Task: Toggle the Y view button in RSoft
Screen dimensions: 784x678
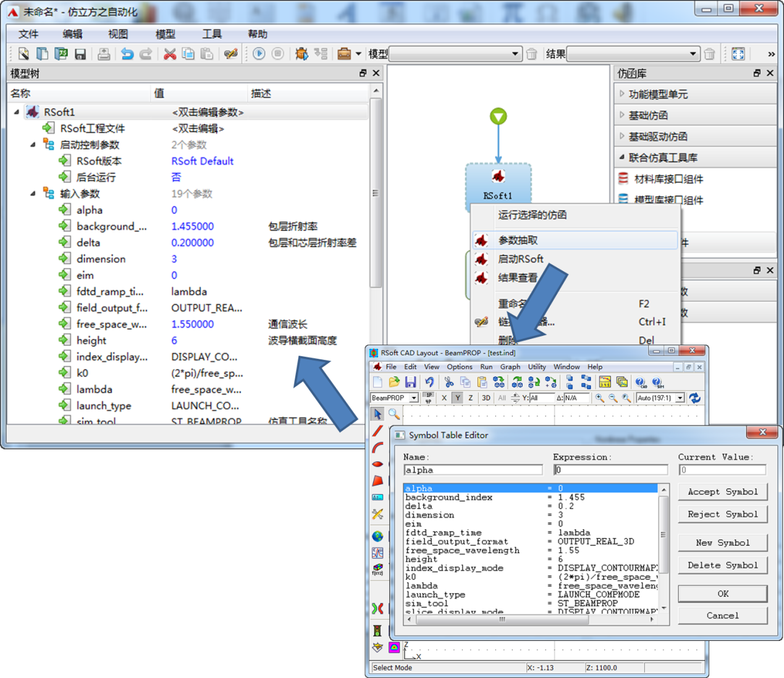Action: point(457,398)
